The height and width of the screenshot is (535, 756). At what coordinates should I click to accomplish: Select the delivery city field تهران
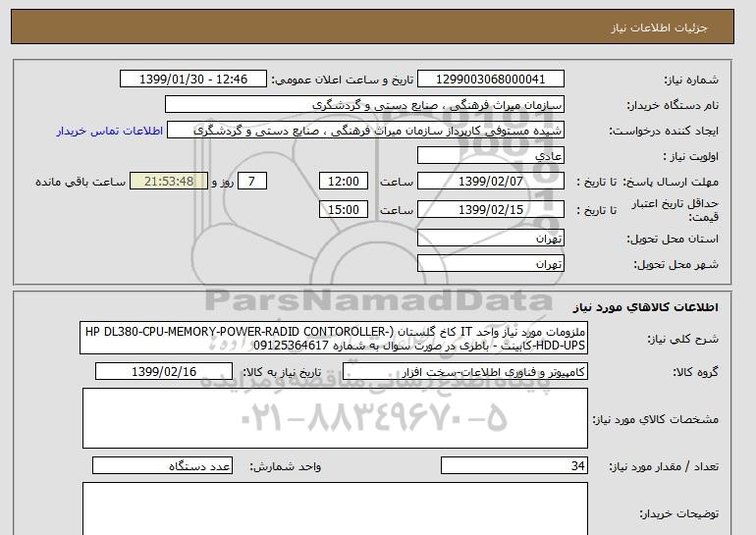point(490,264)
